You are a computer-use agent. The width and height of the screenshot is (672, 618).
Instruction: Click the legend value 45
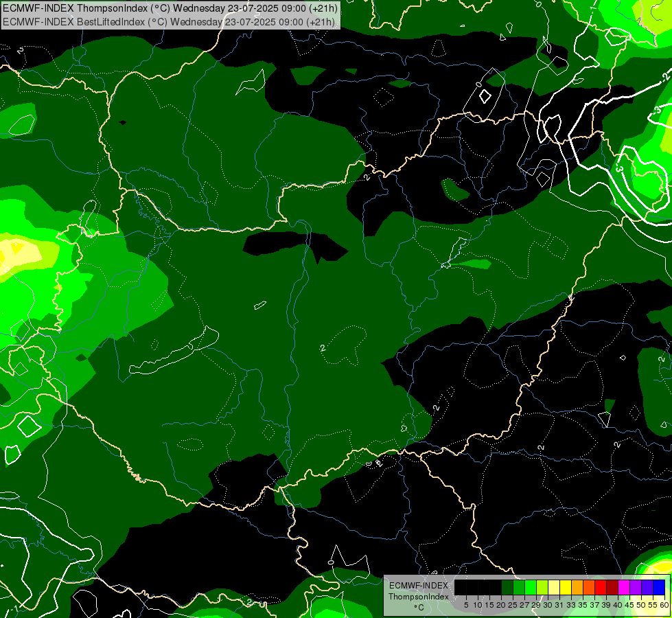(x=629, y=605)
